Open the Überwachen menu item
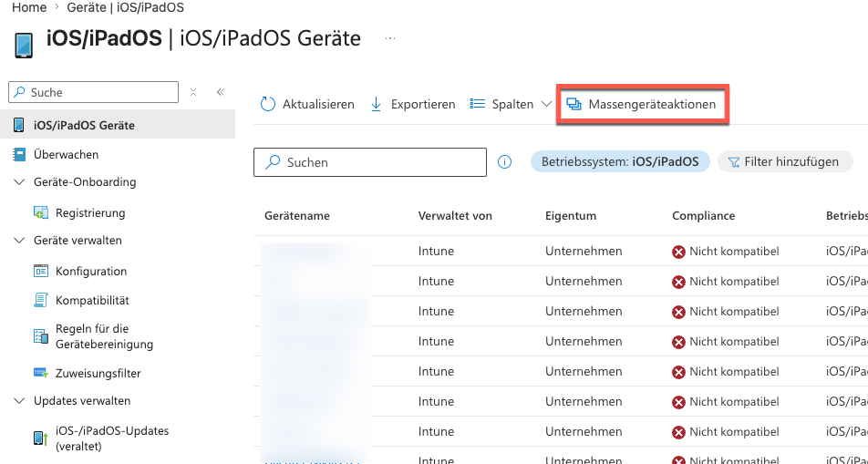The width and height of the screenshot is (868, 464). tap(66, 154)
